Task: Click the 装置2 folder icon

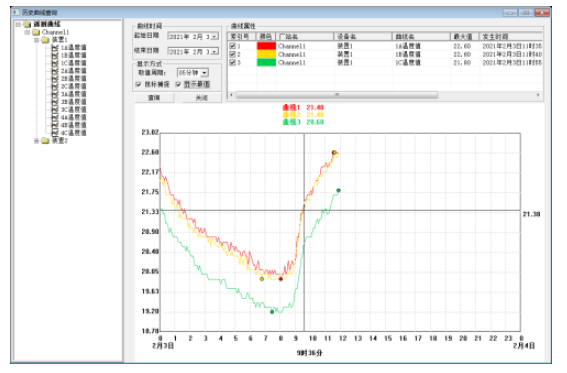Action: click(x=45, y=141)
